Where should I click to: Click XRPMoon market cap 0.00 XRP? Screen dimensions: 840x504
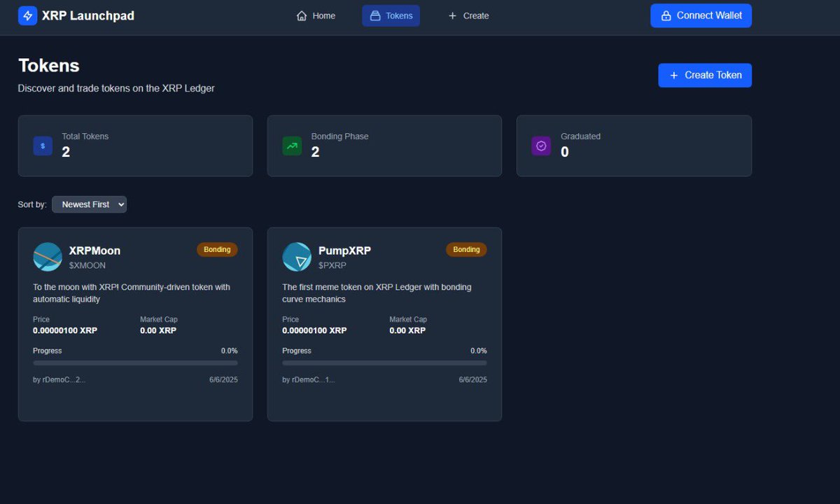tap(158, 330)
